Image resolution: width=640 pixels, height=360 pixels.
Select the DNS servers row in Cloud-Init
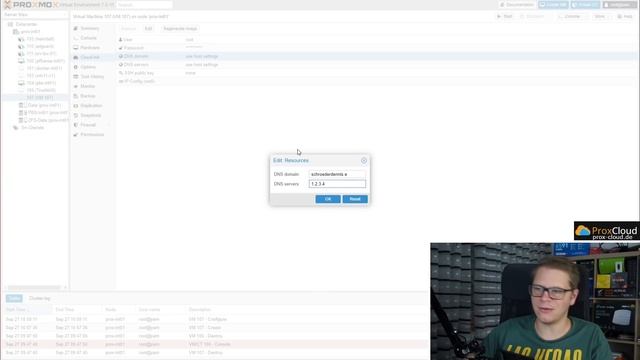[x=376, y=64]
